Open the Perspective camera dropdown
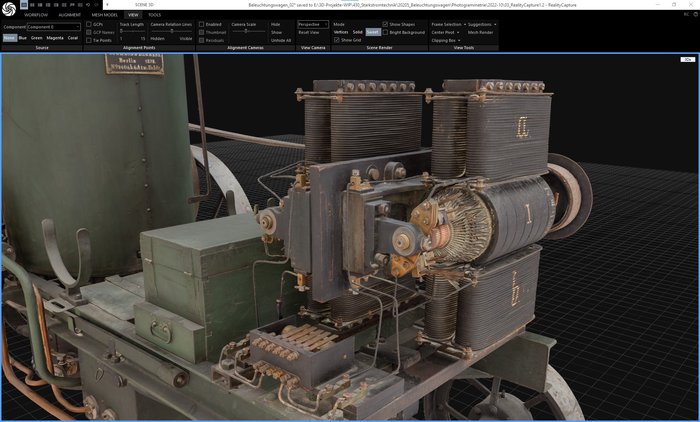This screenshot has width=700, height=422. (312, 24)
